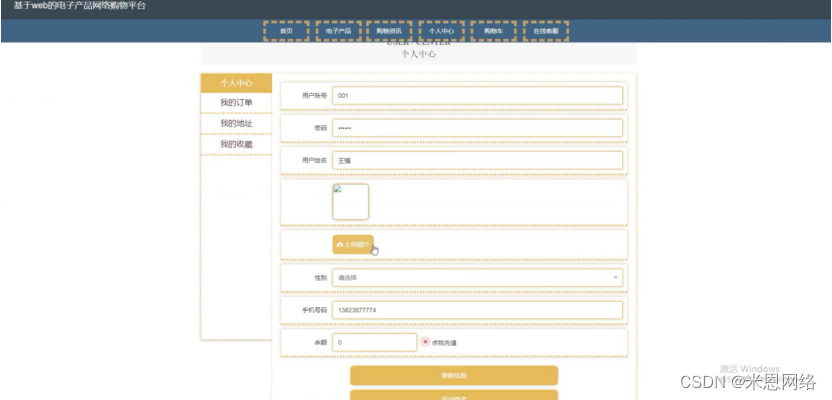The width and height of the screenshot is (832, 400).
Task: Open 我的地址 in the sidebar
Action: [236, 124]
